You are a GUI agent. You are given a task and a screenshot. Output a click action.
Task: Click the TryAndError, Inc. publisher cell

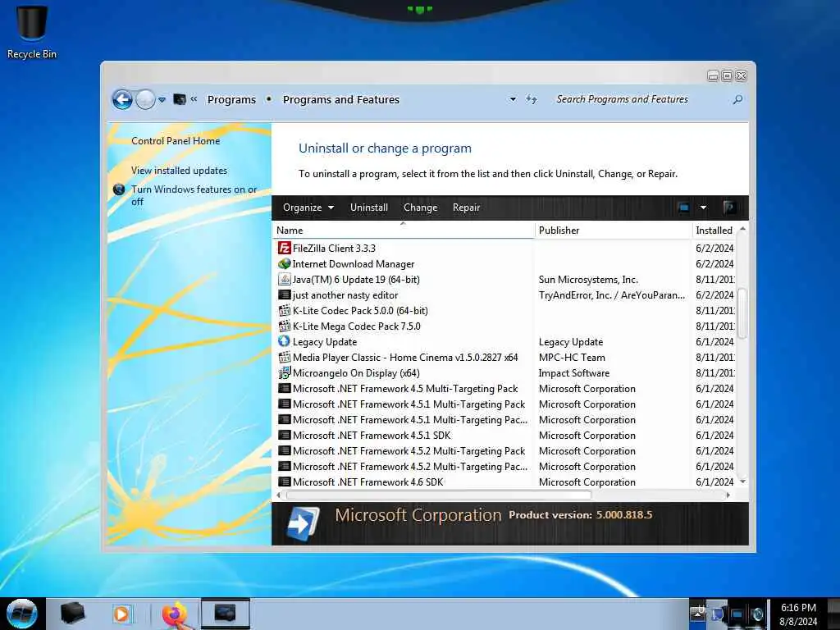point(611,294)
